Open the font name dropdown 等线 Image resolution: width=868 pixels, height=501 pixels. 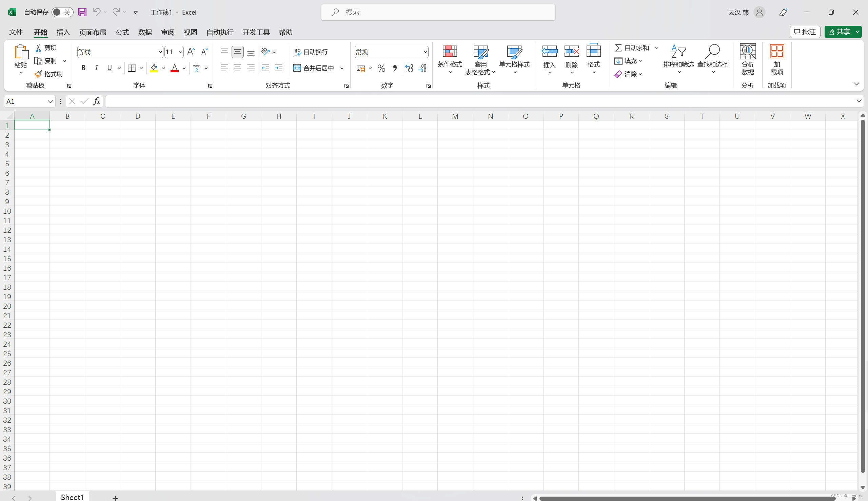[x=160, y=52]
